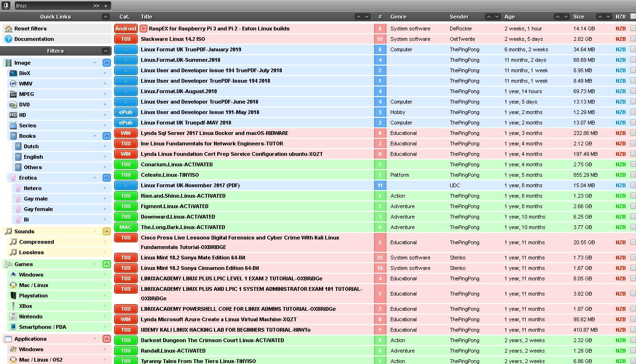
Task: Click the Nintendo filter icon
Action: tap(13, 316)
